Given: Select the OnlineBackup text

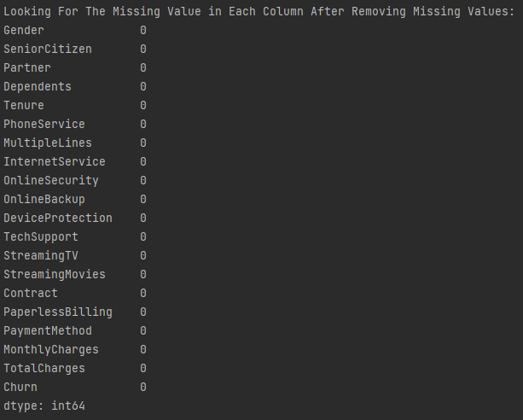Looking at the screenshot, I should pyautogui.click(x=44, y=199).
